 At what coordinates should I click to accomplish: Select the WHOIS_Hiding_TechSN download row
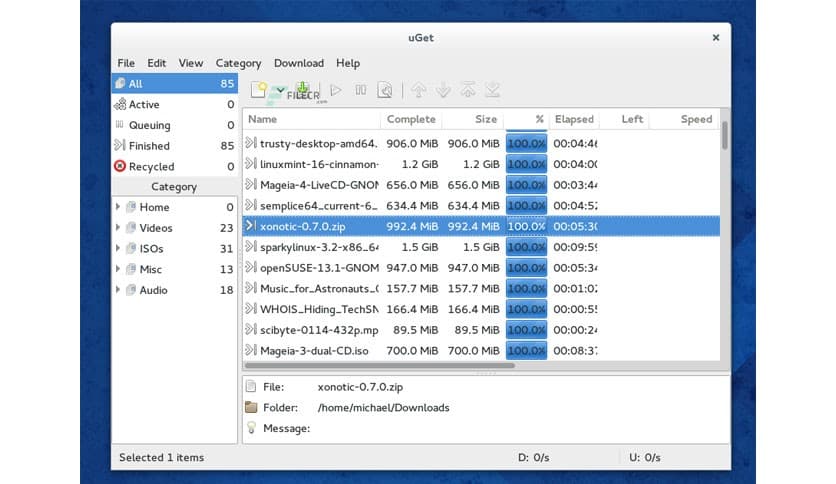point(481,310)
